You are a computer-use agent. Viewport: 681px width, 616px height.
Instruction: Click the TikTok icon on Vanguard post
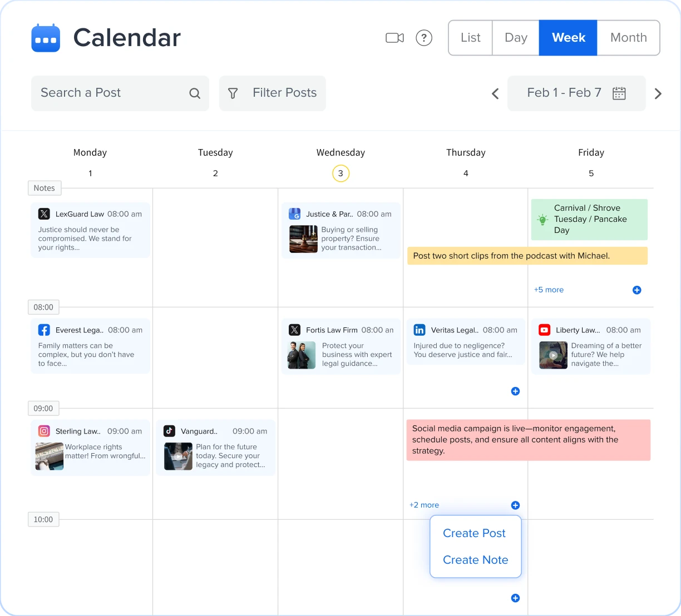point(170,431)
